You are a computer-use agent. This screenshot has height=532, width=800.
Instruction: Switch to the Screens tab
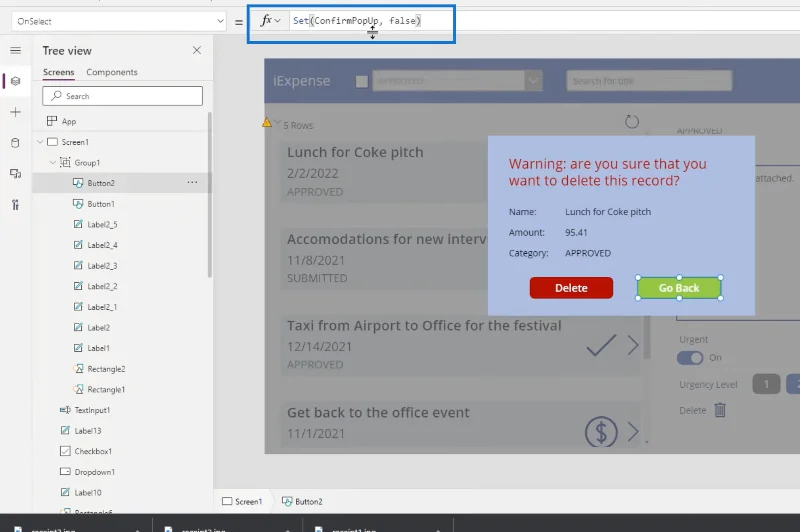click(58, 72)
